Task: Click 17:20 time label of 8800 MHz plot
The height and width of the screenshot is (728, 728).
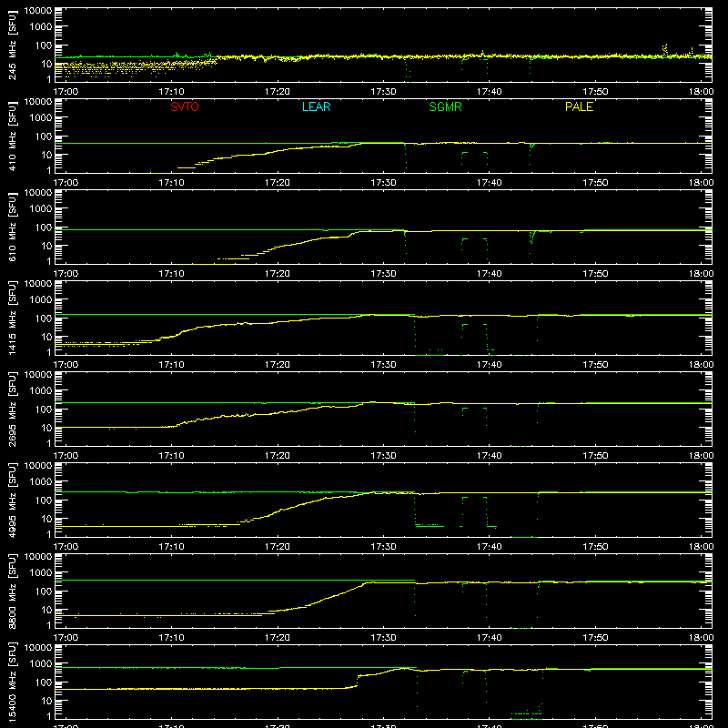Action: pos(278,638)
